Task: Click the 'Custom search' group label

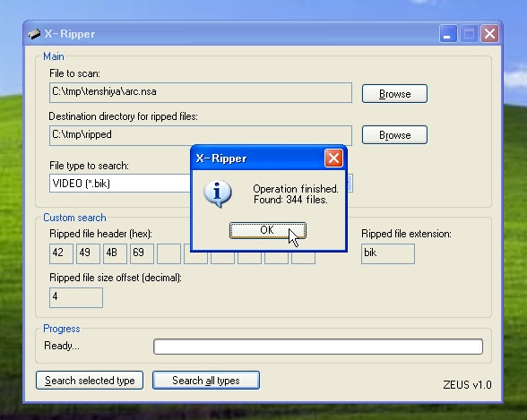Action: tap(74, 218)
